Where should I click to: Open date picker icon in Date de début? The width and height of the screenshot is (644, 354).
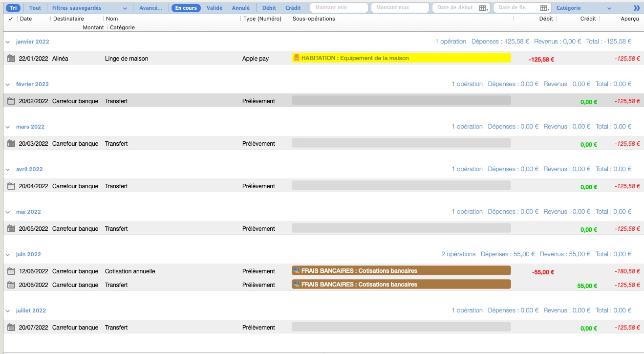(484, 8)
